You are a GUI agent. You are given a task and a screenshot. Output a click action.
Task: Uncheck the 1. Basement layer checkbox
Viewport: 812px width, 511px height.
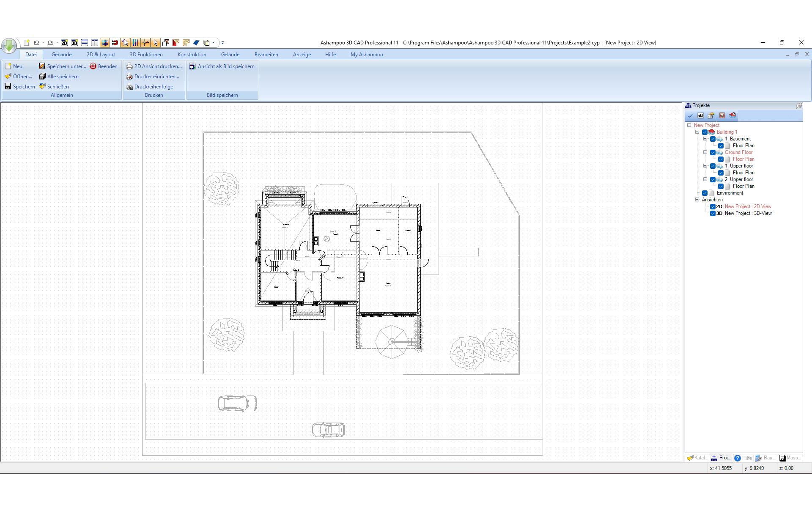pos(713,139)
